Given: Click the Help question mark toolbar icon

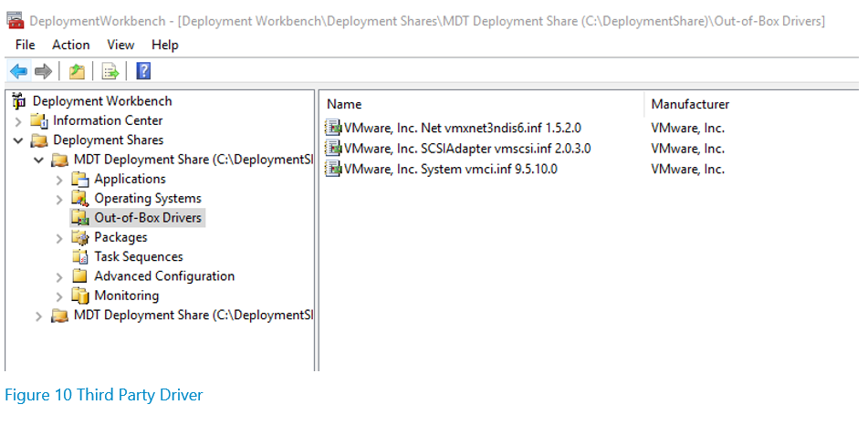Looking at the screenshot, I should pyautogui.click(x=143, y=71).
